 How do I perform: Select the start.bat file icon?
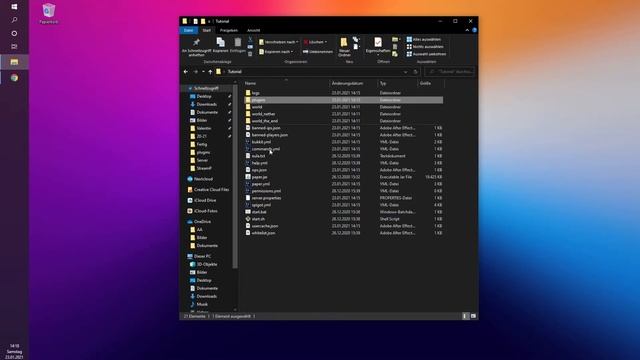(x=248, y=212)
